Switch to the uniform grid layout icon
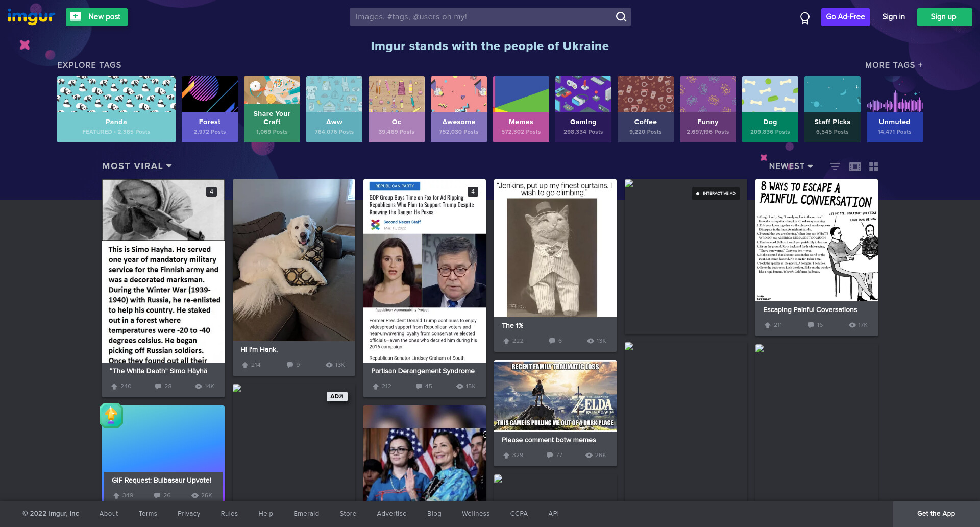 (x=874, y=166)
